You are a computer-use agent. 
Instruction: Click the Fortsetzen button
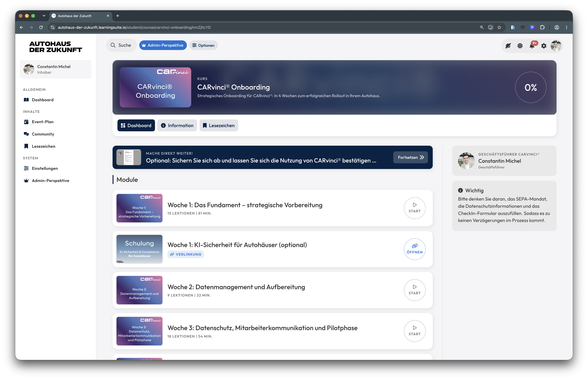[410, 157]
